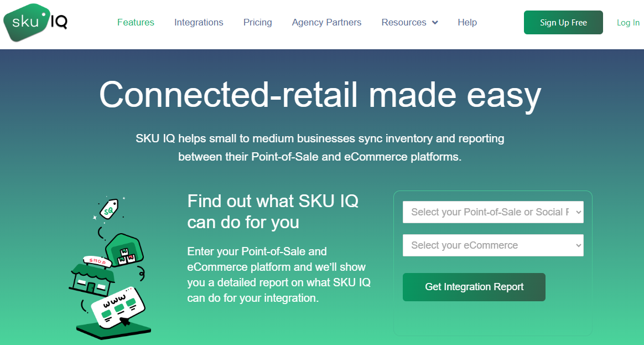Open the Point-of-Sale or Social select box
The image size is (644, 345).
[x=493, y=212]
